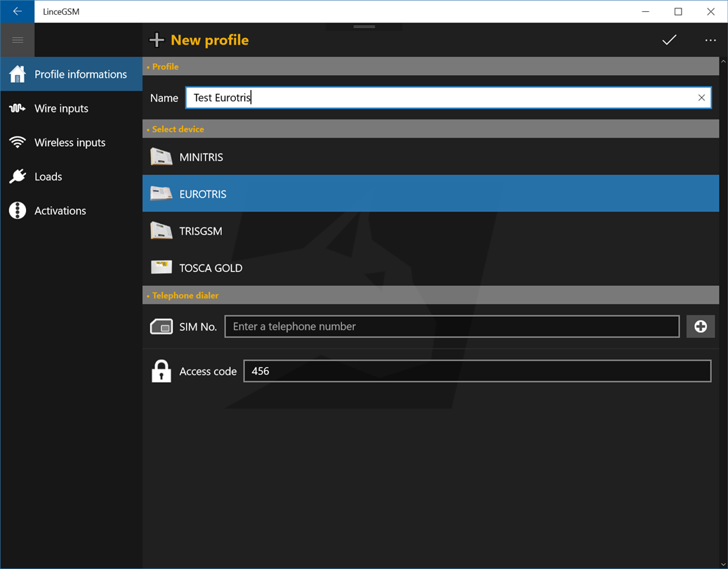Click the MINITRIS device thumbnail
Image resolution: width=728 pixels, height=569 pixels.
161,157
